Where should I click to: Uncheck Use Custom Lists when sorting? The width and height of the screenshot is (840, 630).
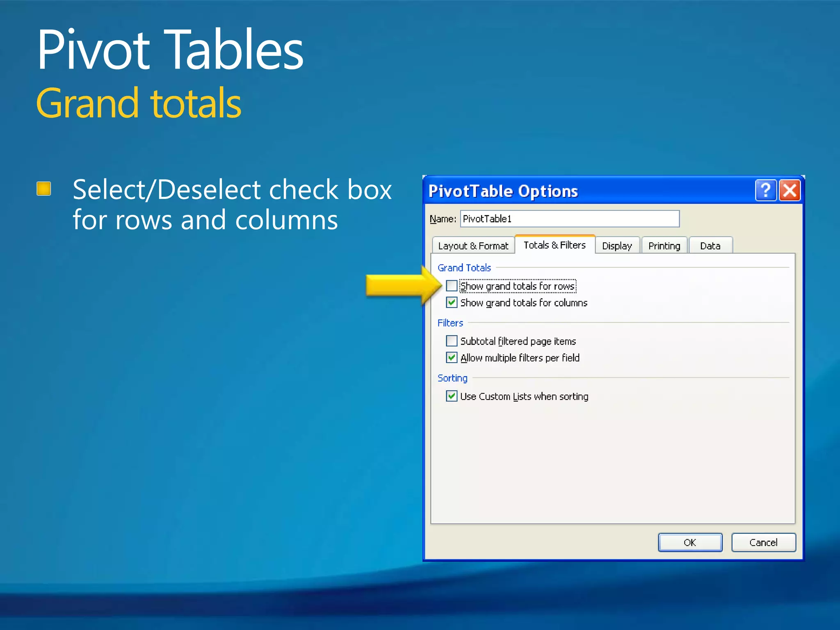(x=452, y=396)
